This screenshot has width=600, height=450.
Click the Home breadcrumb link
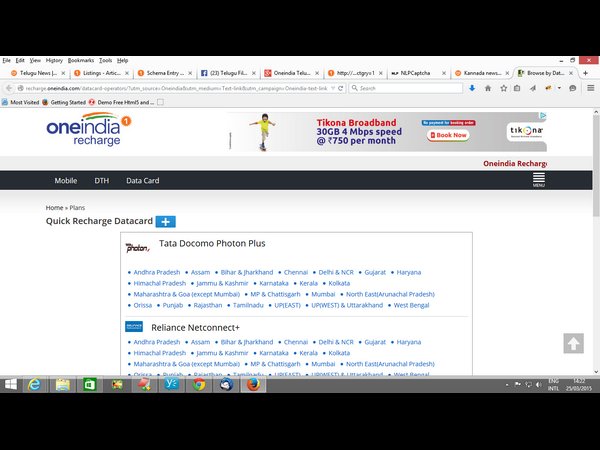(54, 207)
